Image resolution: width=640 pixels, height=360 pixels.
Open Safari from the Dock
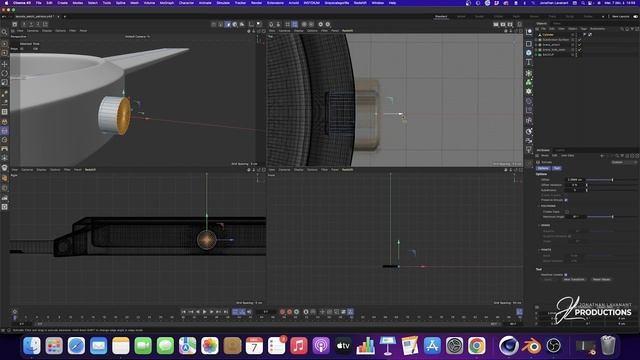point(76,346)
